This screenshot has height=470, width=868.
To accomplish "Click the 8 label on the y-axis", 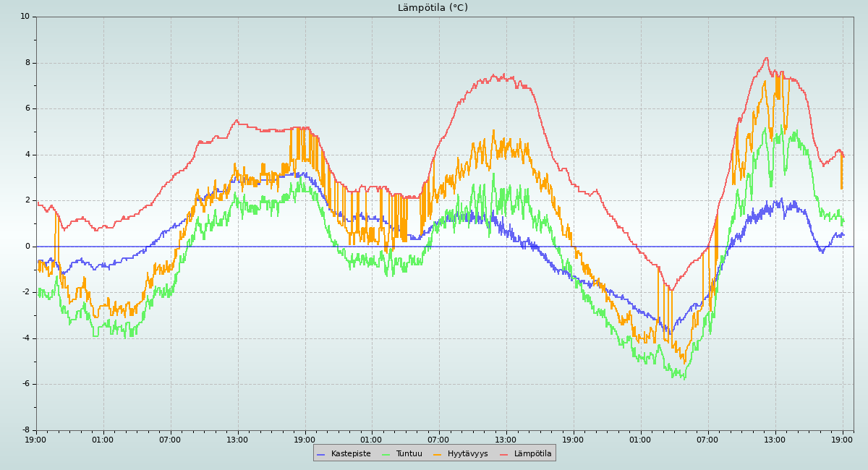I will 27,63.
